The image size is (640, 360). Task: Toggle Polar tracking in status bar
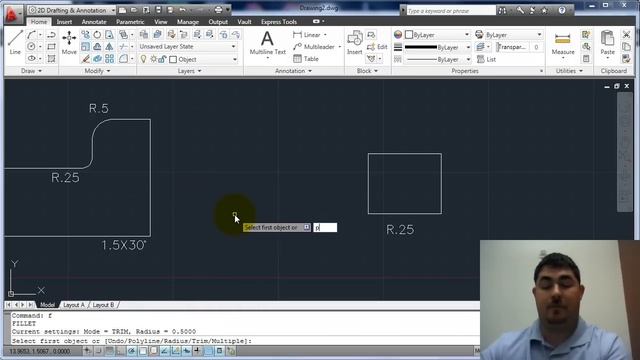131,351
